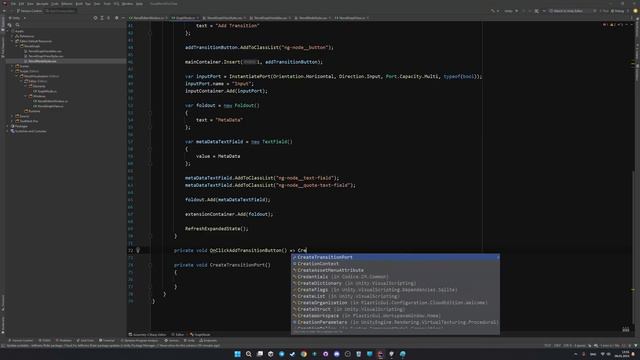640x360 pixels.
Task: Open the Version Control toolbar widget
Action: point(29,11)
